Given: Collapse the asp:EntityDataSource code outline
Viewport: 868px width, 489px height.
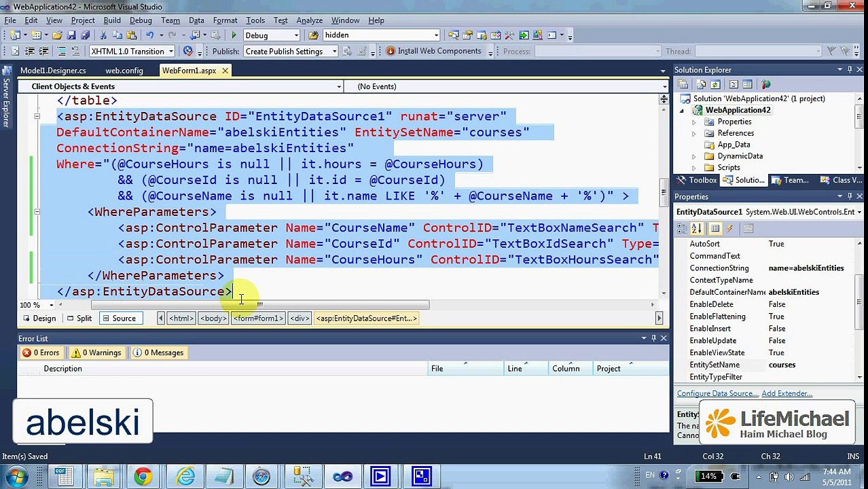Looking at the screenshot, I should pyautogui.click(x=37, y=117).
